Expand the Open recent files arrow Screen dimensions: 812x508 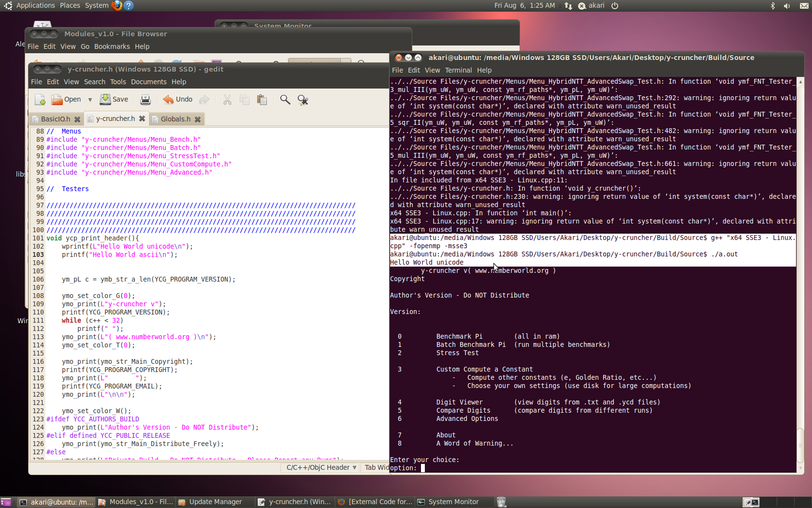(x=90, y=100)
